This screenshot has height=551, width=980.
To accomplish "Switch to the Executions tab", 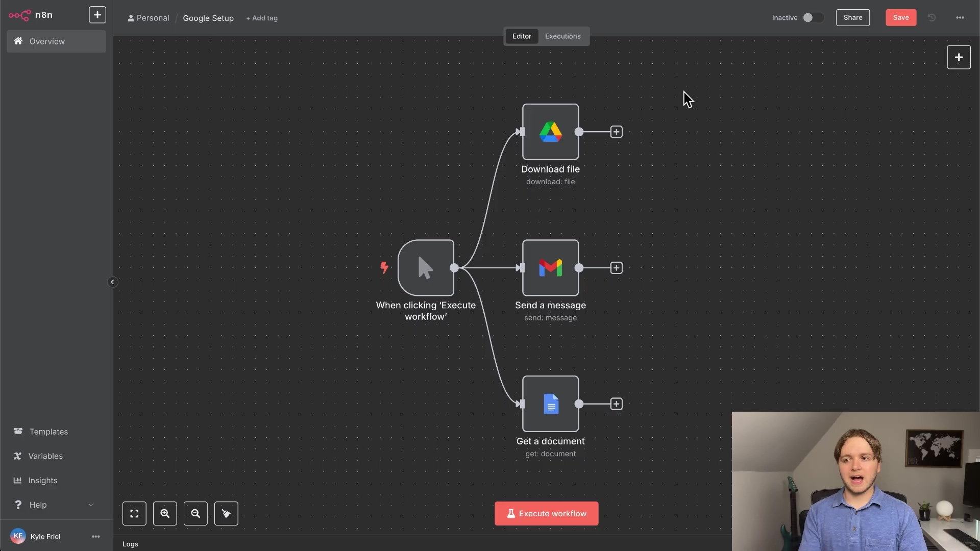I will (x=562, y=36).
